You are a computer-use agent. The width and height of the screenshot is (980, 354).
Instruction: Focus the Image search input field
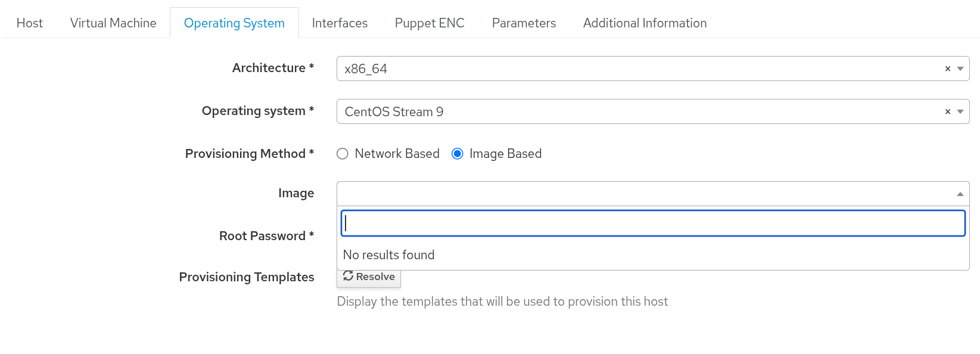(x=652, y=223)
